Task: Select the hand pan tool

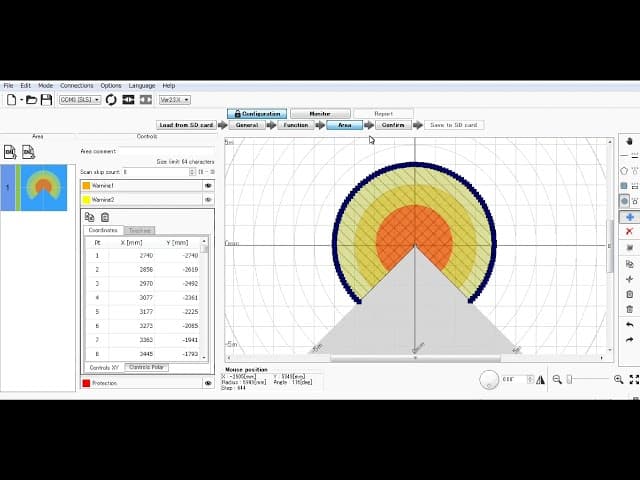Action: 629,141
